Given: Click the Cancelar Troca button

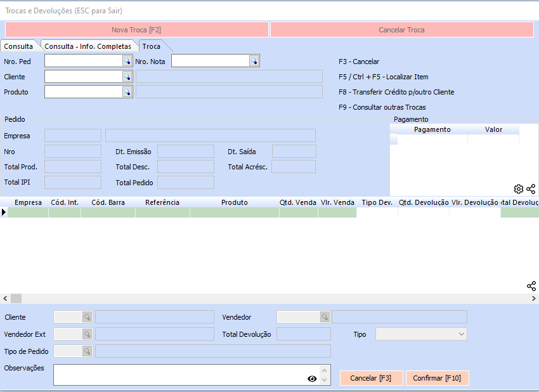Looking at the screenshot, I should coord(401,30).
